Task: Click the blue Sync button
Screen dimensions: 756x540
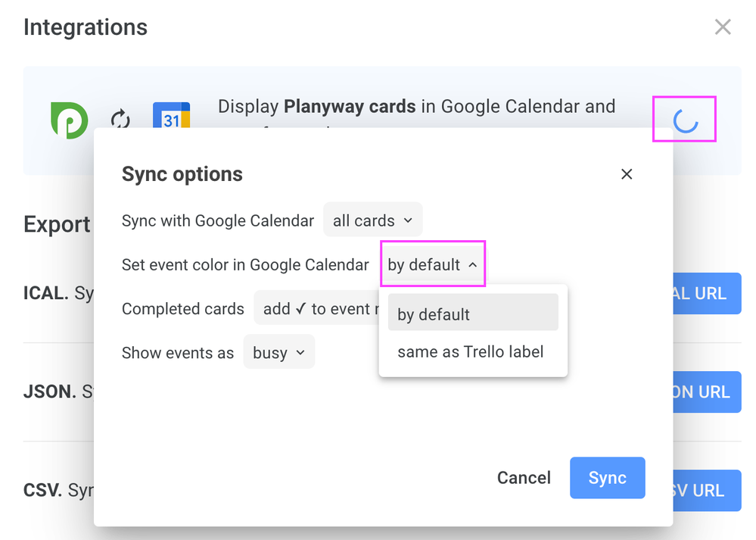Action: tap(607, 478)
